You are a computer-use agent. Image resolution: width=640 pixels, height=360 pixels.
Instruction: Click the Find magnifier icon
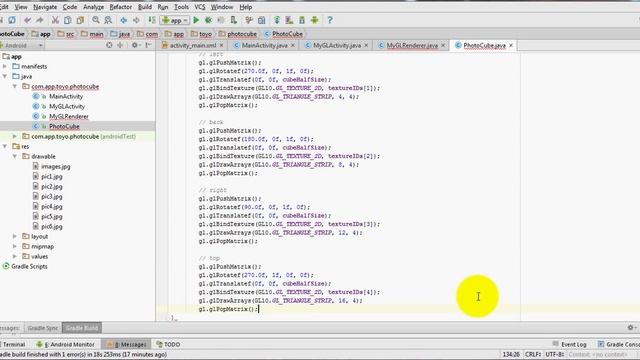coord(96,20)
